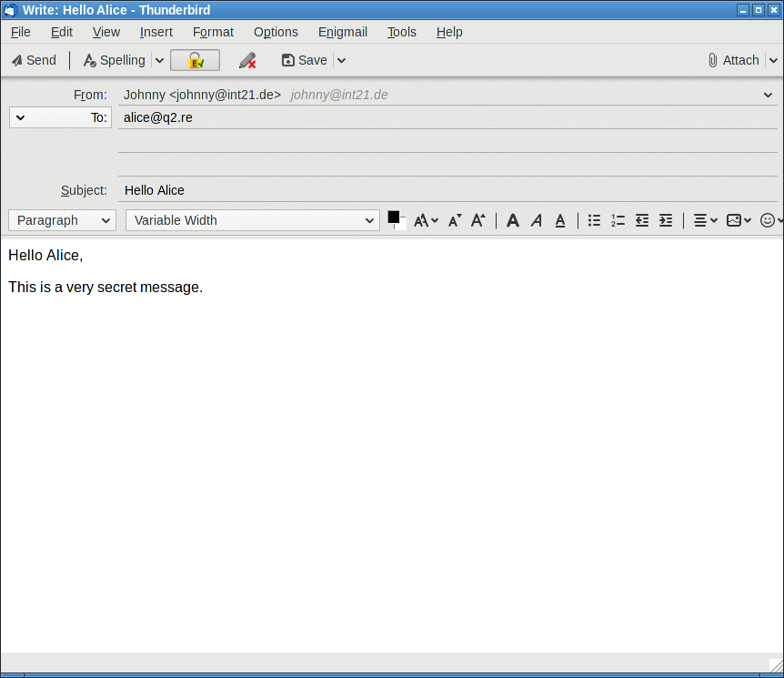Outdent the paragraph
This screenshot has height=678, width=784.
(x=642, y=220)
